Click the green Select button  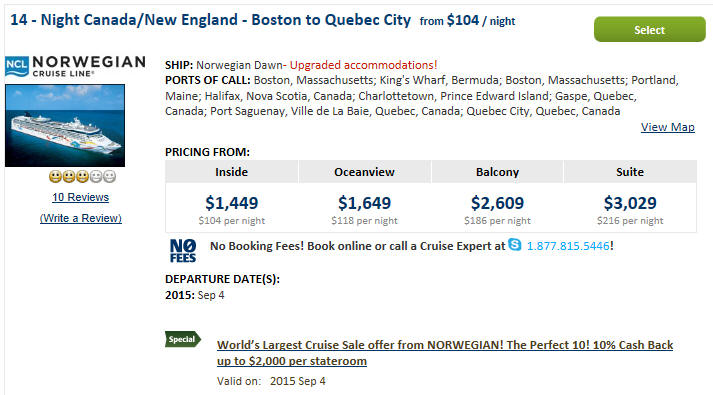pyautogui.click(x=649, y=30)
